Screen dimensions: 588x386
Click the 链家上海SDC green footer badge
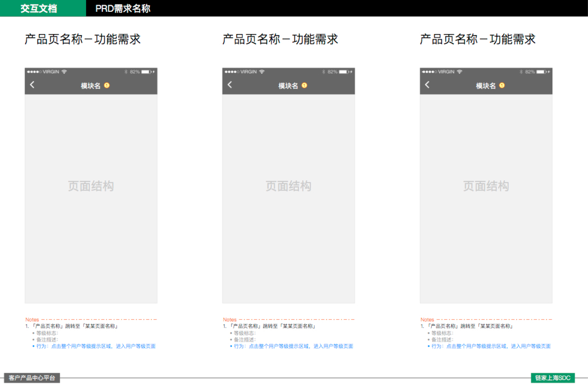coord(552,378)
